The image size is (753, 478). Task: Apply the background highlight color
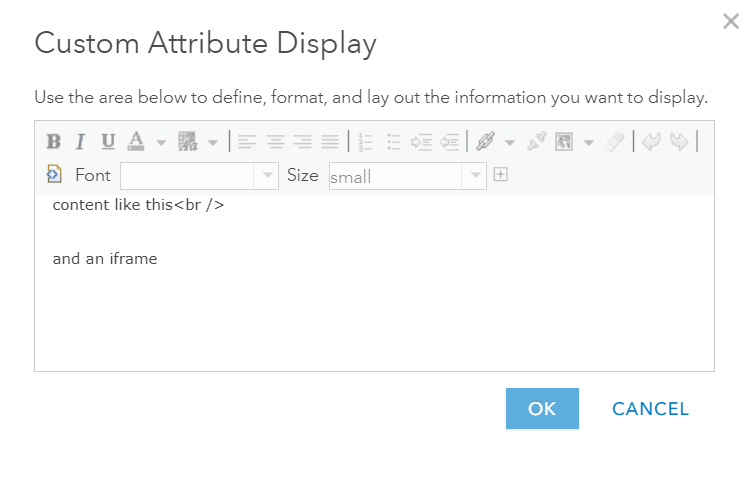188,142
